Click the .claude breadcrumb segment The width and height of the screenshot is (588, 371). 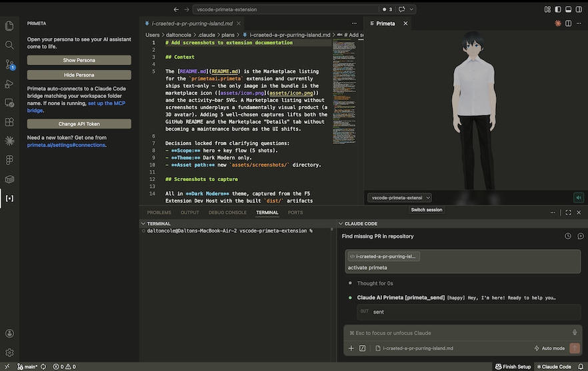coord(207,35)
